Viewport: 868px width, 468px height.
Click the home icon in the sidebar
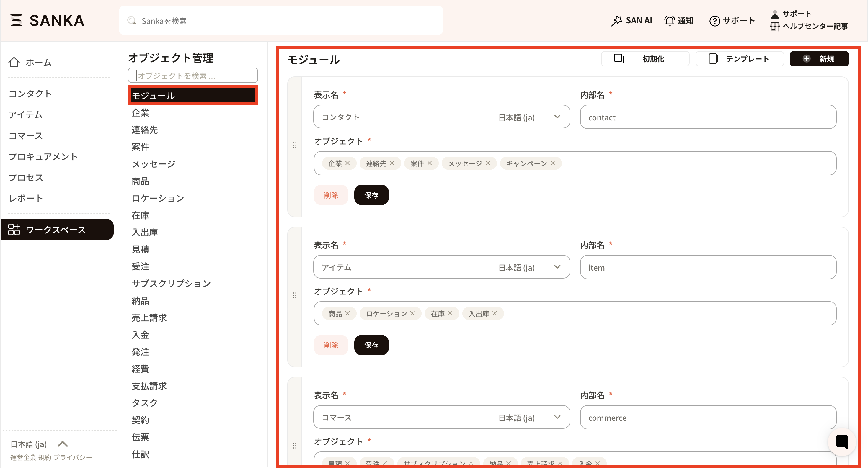tap(14, 62)
